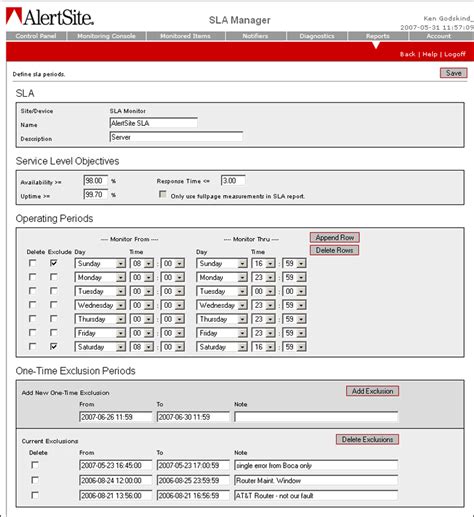The width and height of the screenshot is (474, 517).
Task: Check Delete box for Friday row
Action: click(32, 333)
